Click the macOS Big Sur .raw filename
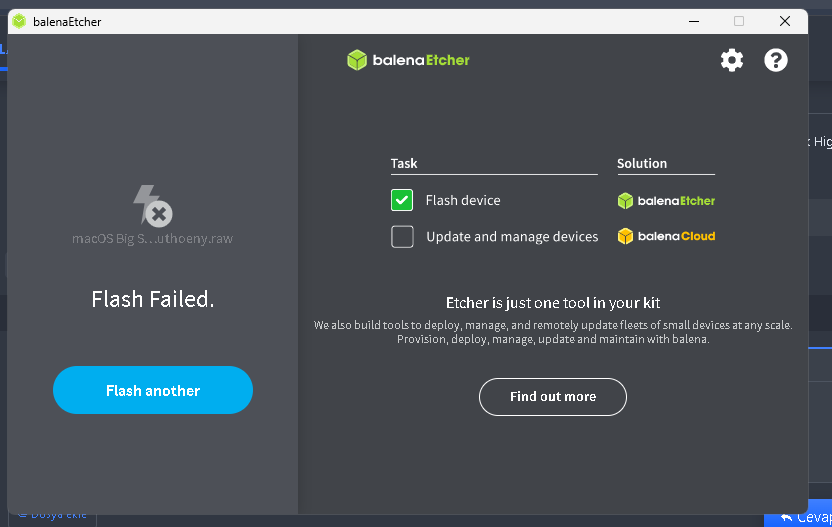Image resolution: width=832 pixels, height=527 pixels. 152,239
